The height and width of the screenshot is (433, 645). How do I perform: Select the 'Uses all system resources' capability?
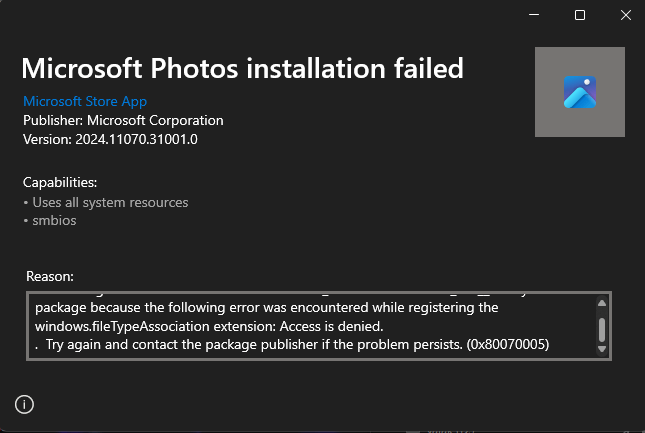[x=110, y=202]
